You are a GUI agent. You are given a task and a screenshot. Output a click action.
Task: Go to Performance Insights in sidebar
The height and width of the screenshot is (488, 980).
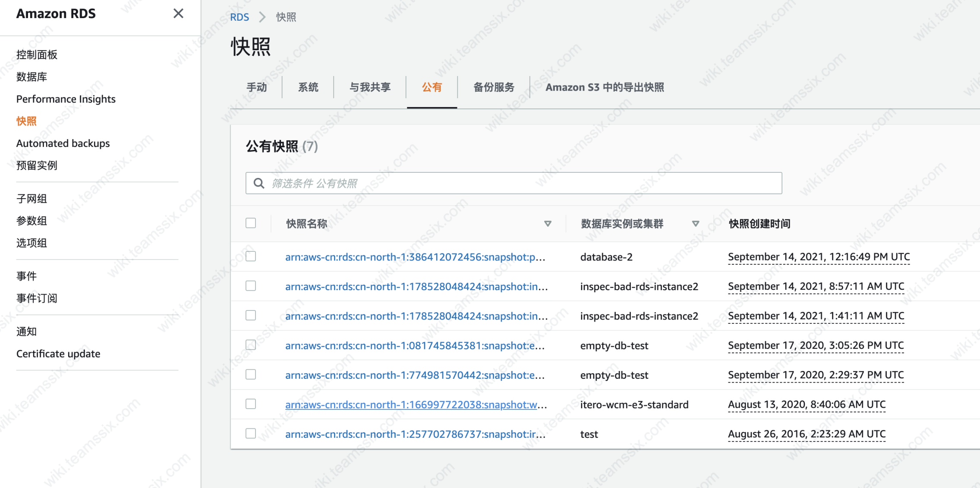click(x=66, y=99)
